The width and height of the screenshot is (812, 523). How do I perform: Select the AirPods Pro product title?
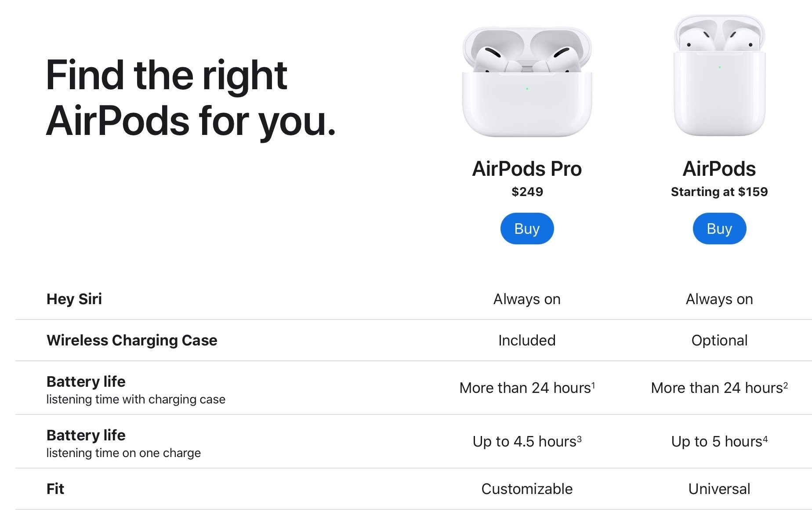click(x=526, y=168)
